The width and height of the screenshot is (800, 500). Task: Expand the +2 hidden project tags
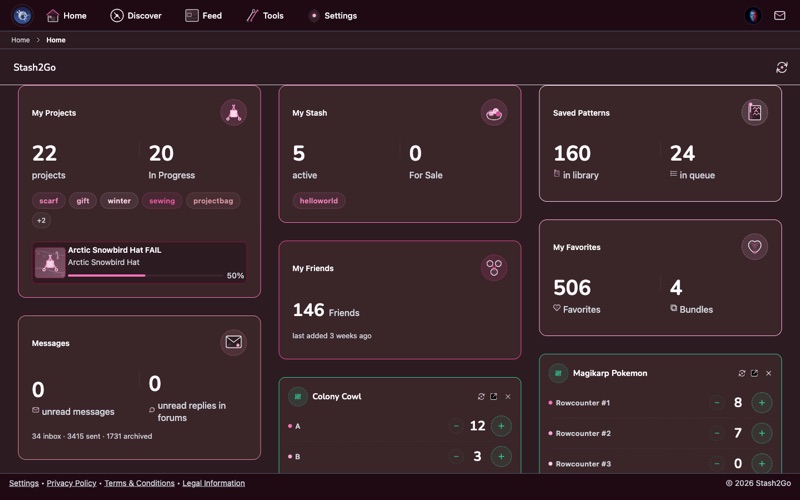click(41, 220)
